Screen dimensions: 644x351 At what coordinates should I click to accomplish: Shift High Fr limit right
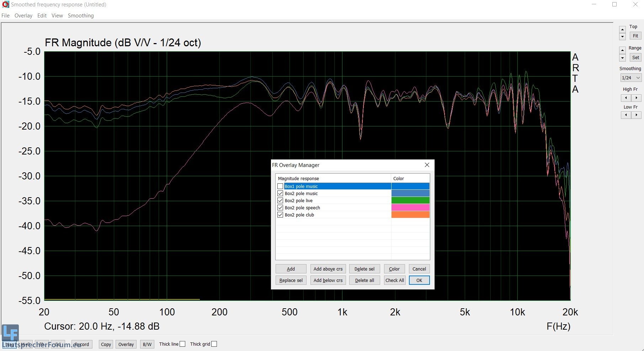[636, 98]
